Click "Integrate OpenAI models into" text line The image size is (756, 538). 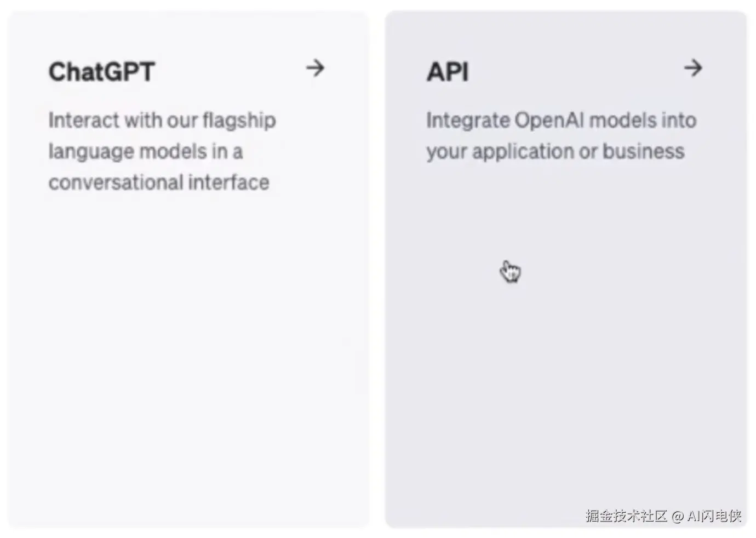562,121
